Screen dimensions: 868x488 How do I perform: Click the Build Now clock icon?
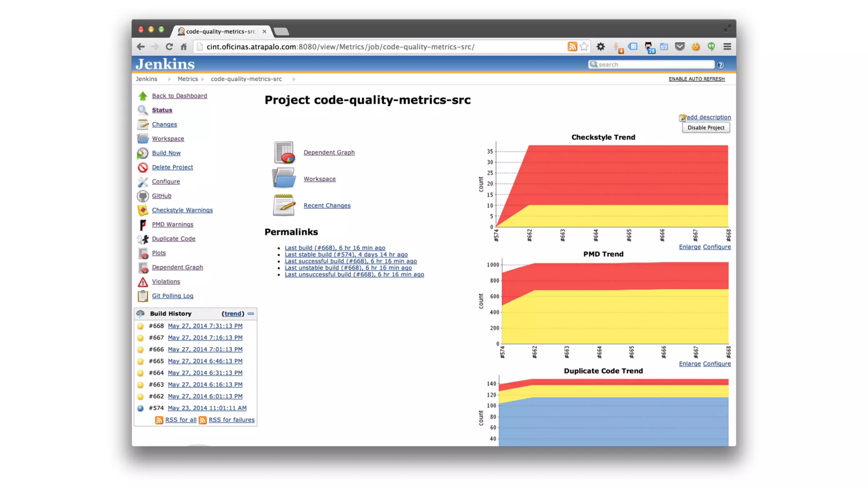pos(143,153)
